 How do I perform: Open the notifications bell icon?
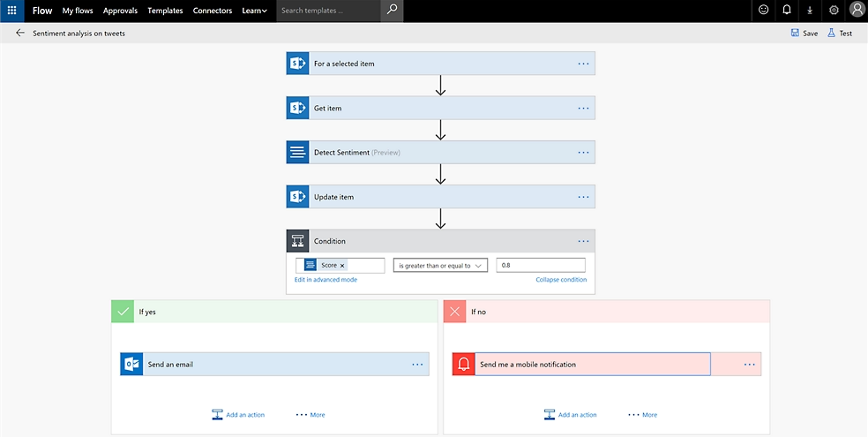pos(787,11)
